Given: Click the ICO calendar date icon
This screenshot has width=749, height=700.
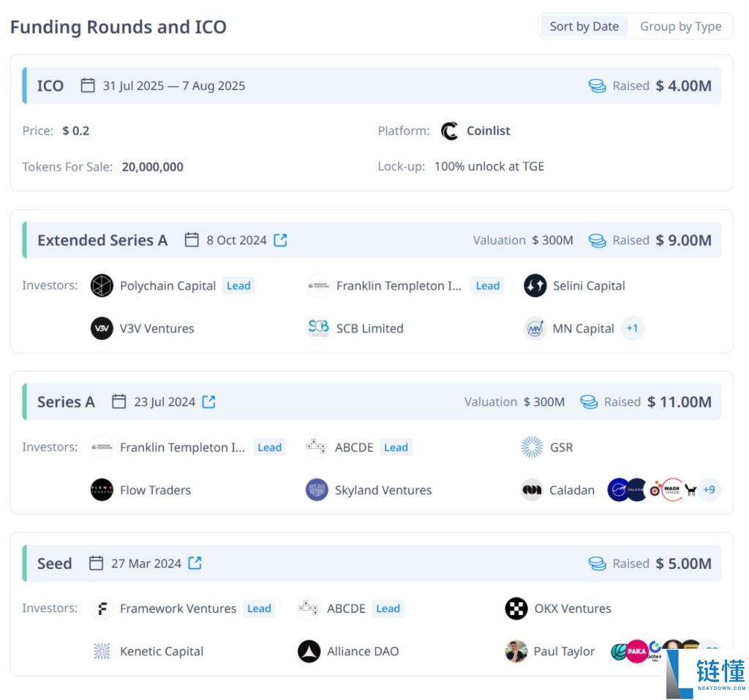Looking at the screenshot, I should tap(88, 86).
